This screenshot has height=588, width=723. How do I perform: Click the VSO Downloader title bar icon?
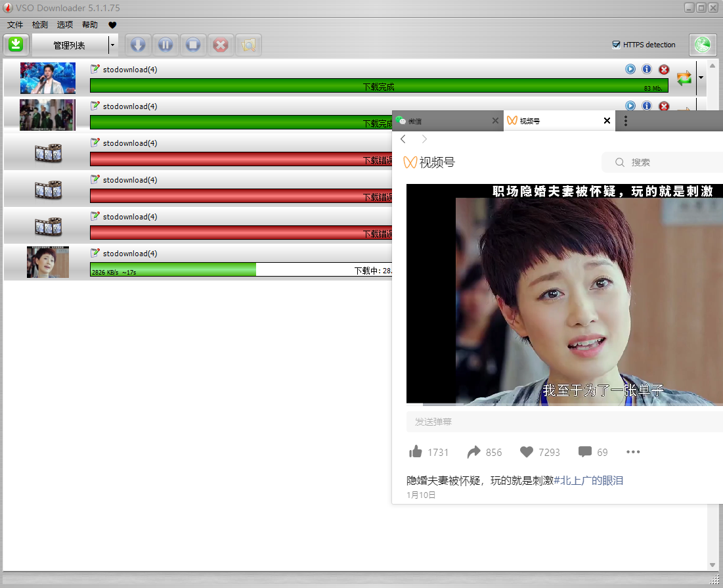coord(8,8)
